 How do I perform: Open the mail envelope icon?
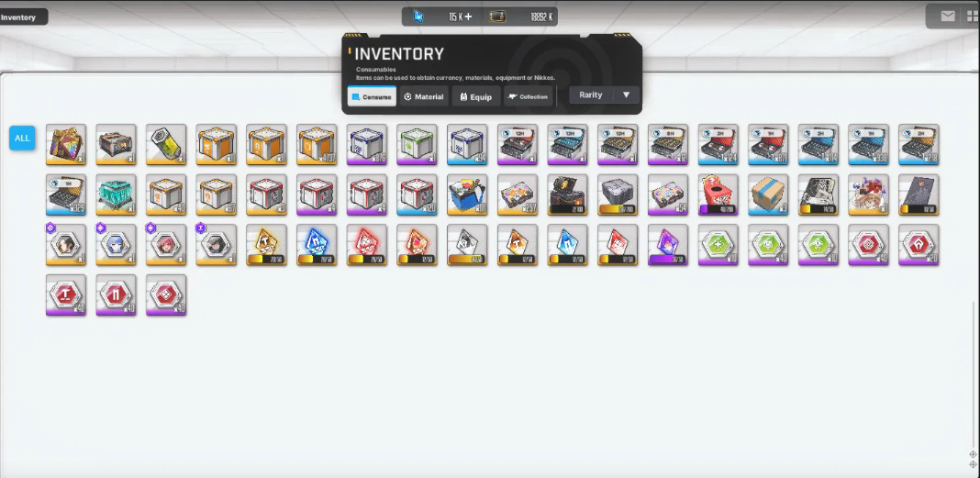948,17
